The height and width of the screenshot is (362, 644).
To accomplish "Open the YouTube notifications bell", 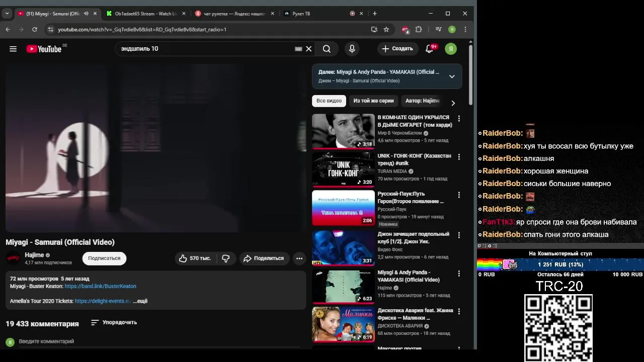I will (x=429, y=49).
